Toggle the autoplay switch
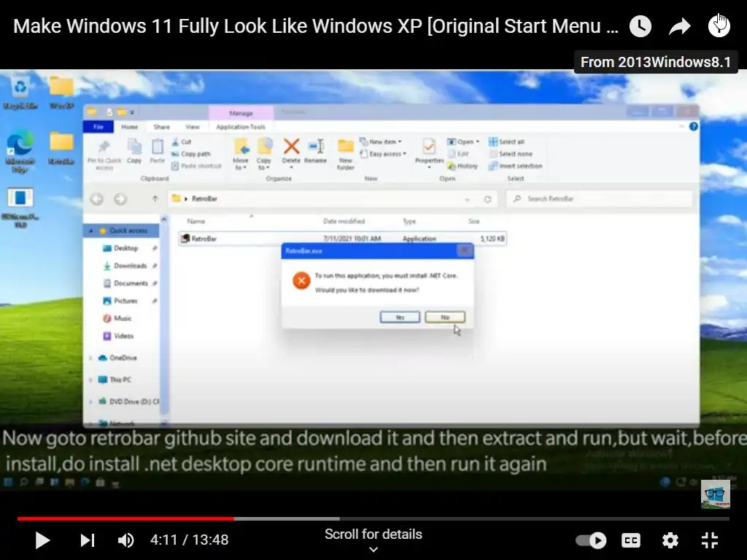This screenshot has width=747, height=560. pyautogui.click(x=591, y=540)
